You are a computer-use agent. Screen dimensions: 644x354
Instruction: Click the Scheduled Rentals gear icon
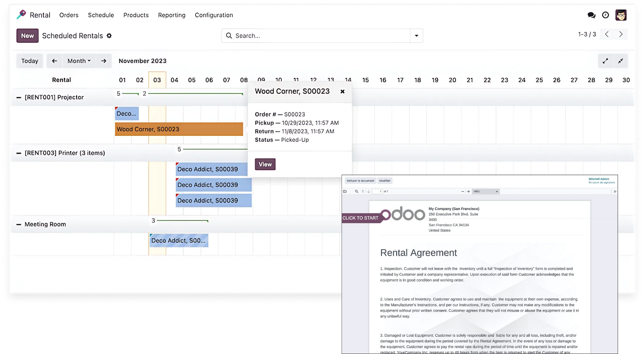click(109, 36)
